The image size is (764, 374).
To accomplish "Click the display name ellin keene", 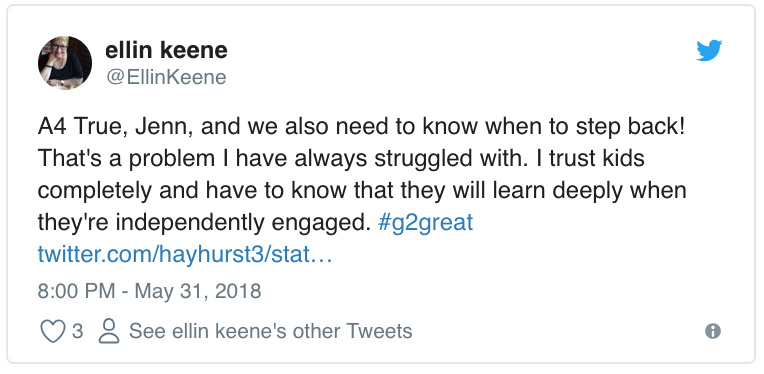I will pyautogui.click(x=166, y=50).
